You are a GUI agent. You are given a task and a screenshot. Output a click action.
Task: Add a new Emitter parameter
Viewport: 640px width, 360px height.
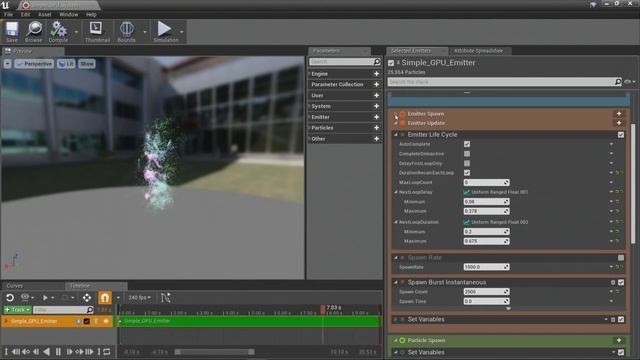[376, 117]
